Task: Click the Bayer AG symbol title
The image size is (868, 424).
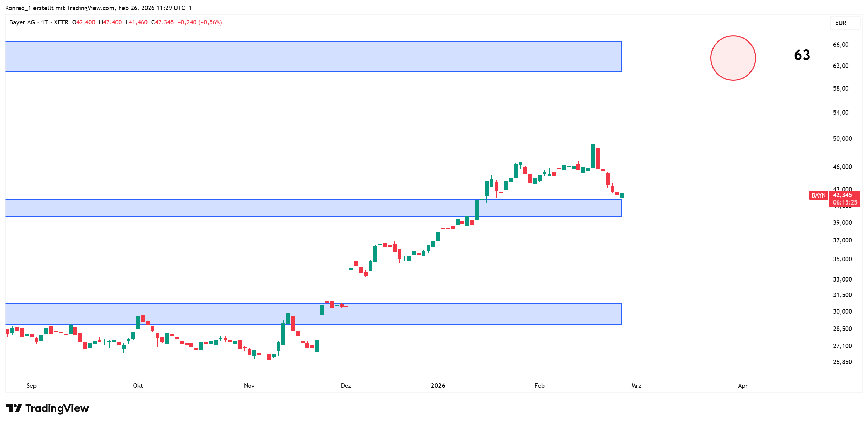Action: click(x=22, y=22)
